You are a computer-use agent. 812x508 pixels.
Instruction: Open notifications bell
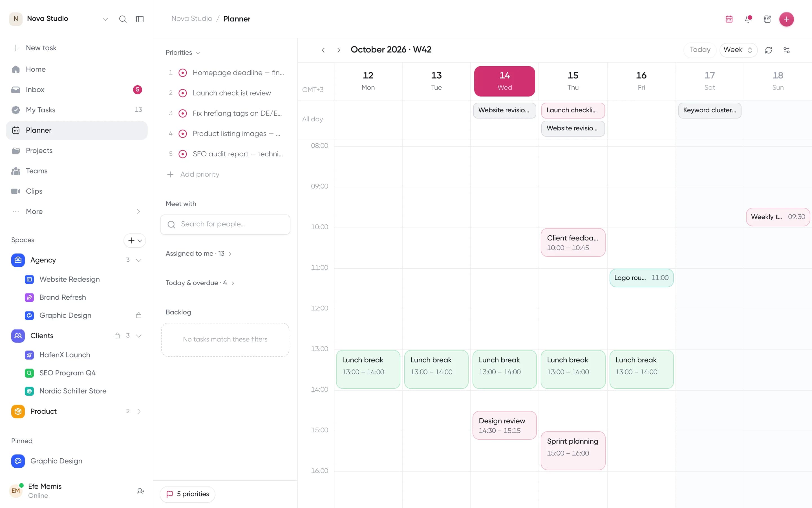(x=748, y=19)
